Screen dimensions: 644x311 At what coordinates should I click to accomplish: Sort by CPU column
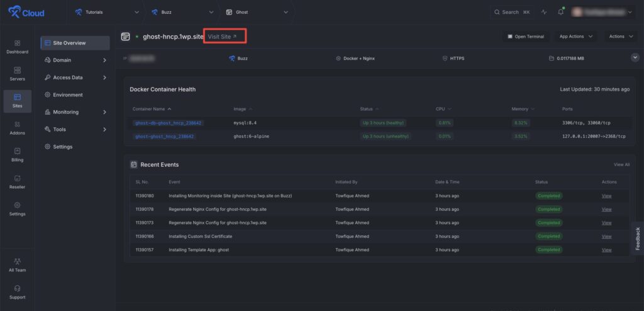(443, 109)
